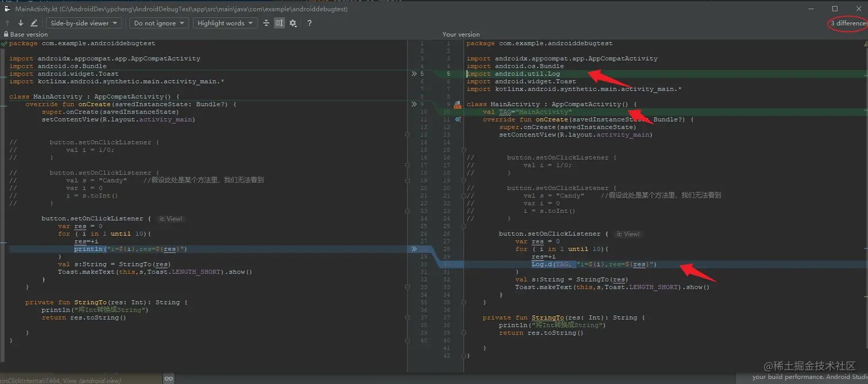The image size is (868, 384).
Task: Click the pencil jump-to-source icon
Action: 34,23
